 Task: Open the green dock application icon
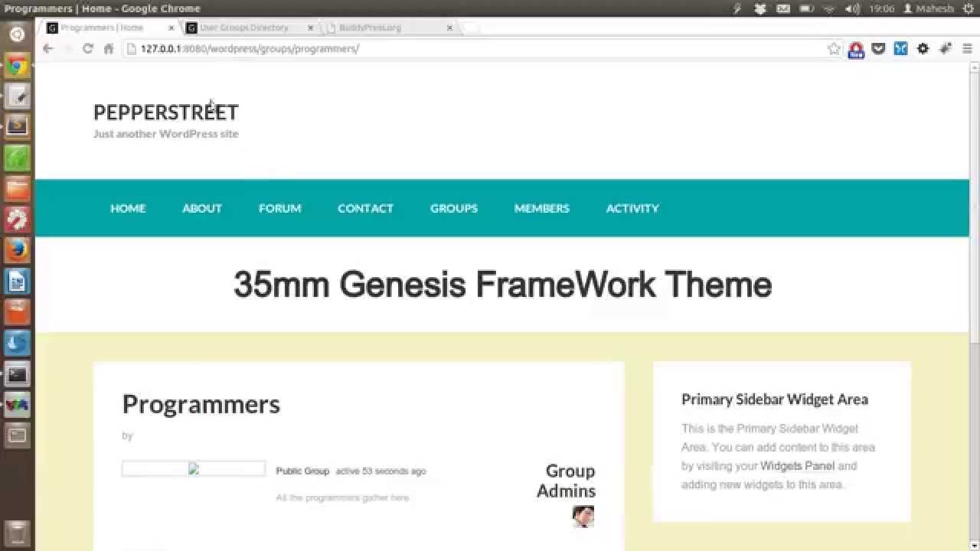point(17,158)
